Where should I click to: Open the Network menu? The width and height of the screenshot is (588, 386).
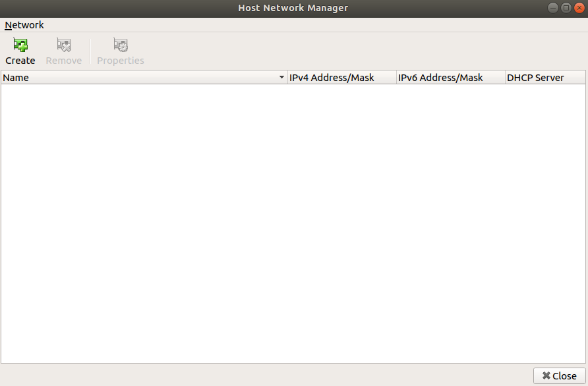tap(24, 25)
